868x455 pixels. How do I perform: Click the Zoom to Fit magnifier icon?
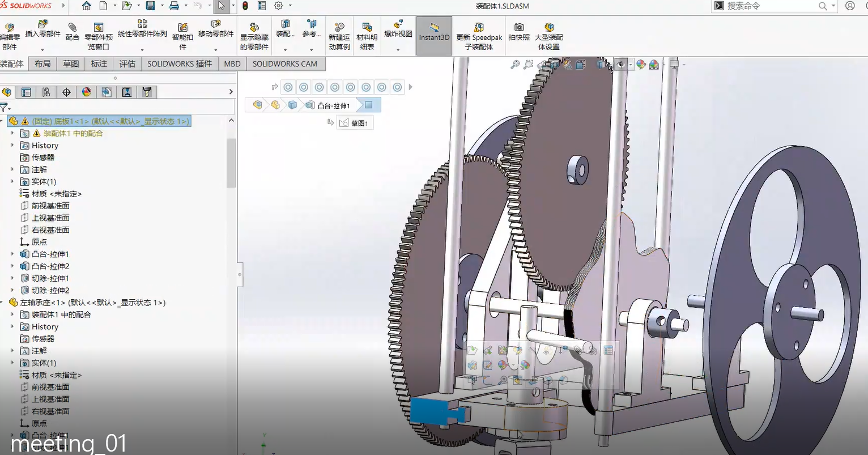[515, 65]
